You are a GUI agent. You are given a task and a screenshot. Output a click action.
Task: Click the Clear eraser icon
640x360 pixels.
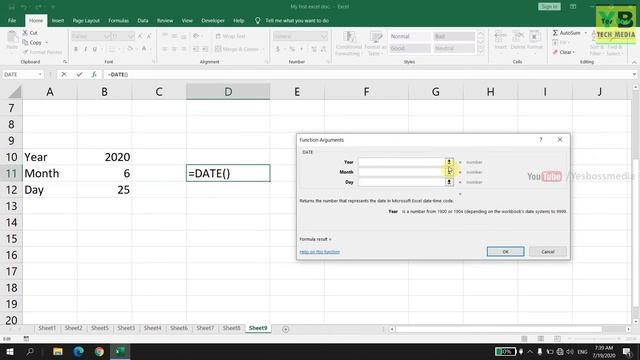[555, 52]
